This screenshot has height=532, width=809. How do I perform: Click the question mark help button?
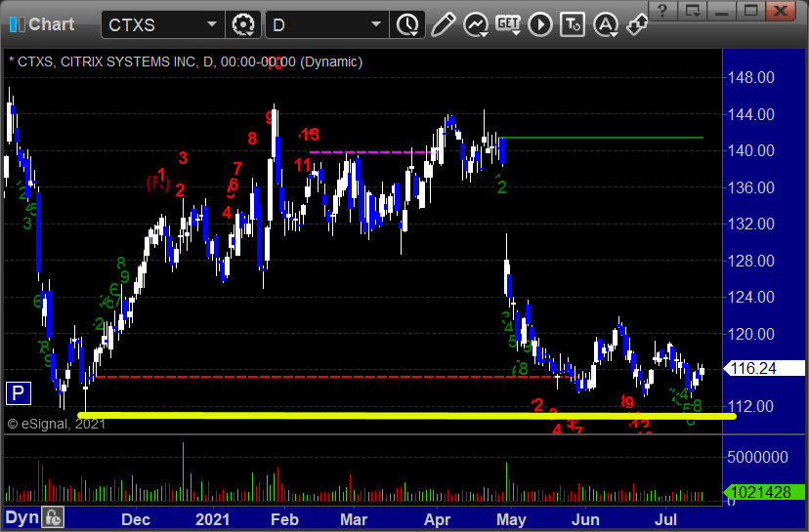tap(663, 10)
